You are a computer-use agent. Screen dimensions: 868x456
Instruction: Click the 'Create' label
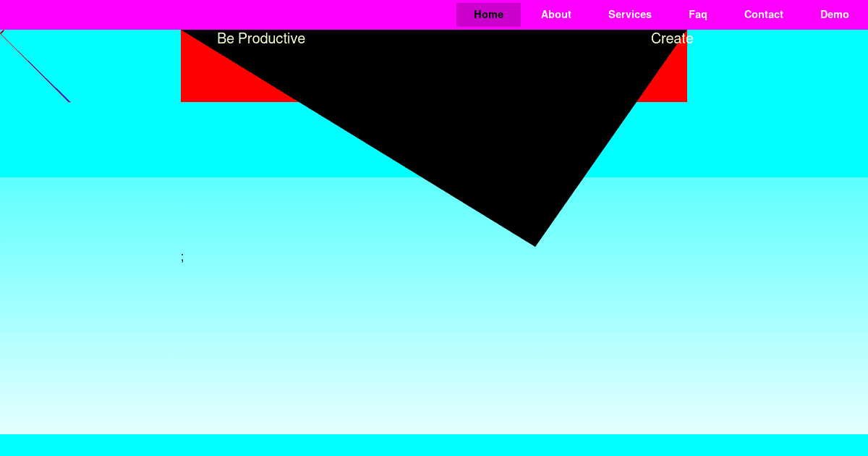click(671, 38)
